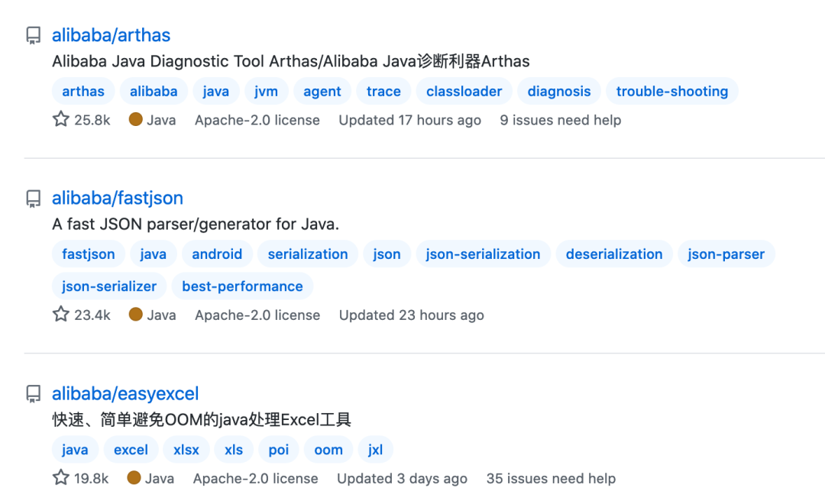Screen dimensions: 825x504
Task: Click the star icon for alibaba/easyexcel
Action: click(61, 478)
